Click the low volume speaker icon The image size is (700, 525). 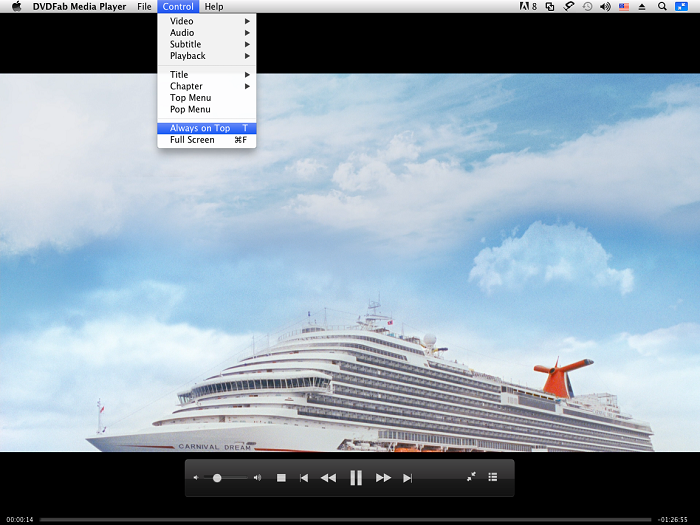196,478
